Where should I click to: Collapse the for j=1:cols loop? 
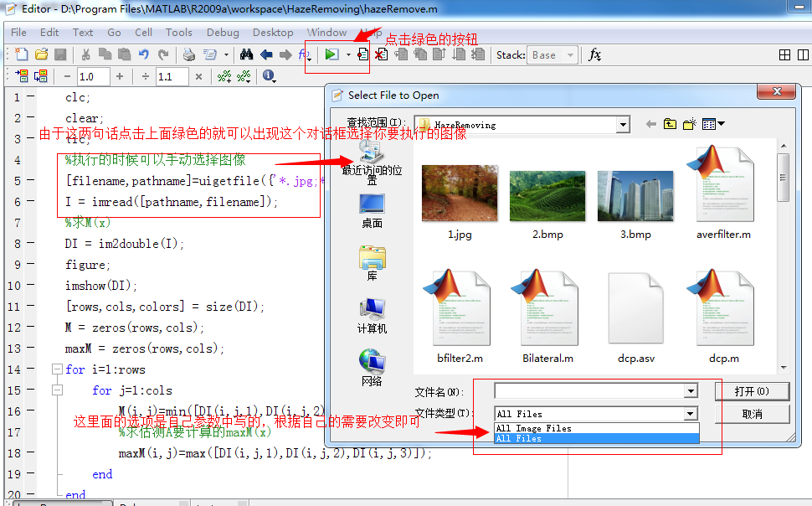coord(57,390)
